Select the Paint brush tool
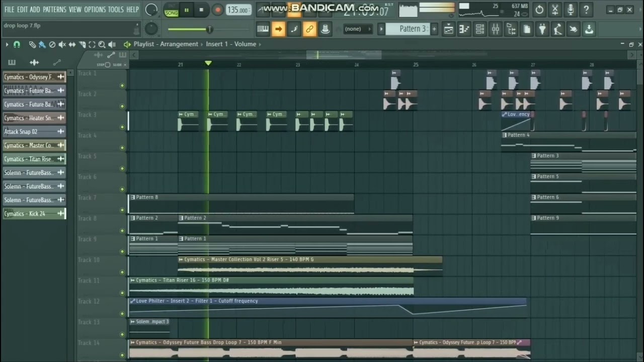 click(x=42, y=44)
